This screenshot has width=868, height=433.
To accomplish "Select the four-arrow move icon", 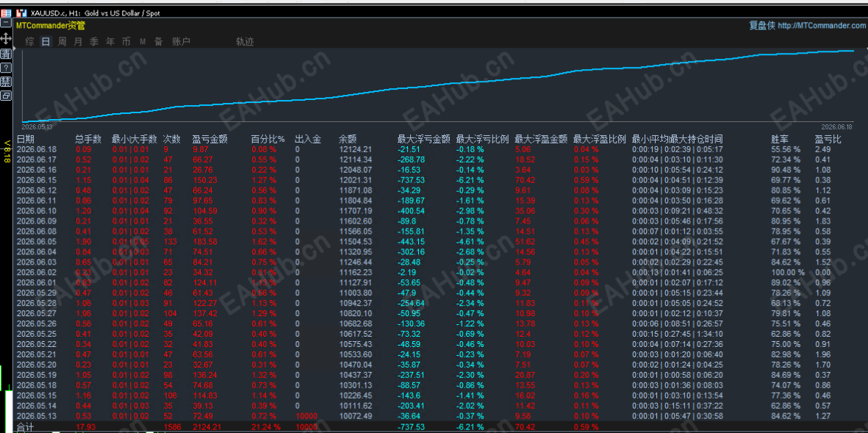I will coord(6,38).
